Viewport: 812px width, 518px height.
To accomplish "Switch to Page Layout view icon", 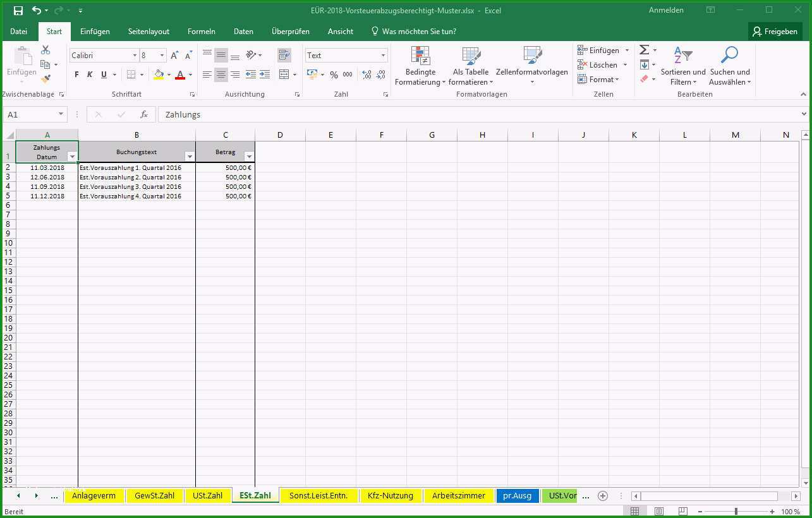I will click(x=659, y=511).
